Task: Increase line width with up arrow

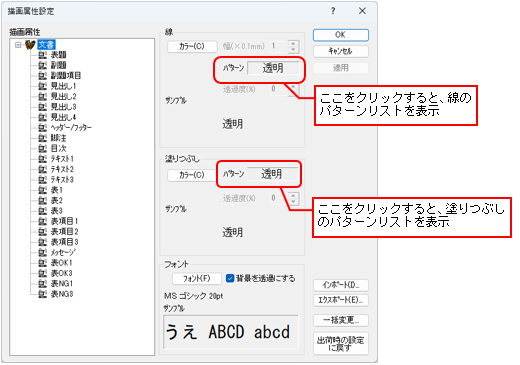Action: (293, 43)
